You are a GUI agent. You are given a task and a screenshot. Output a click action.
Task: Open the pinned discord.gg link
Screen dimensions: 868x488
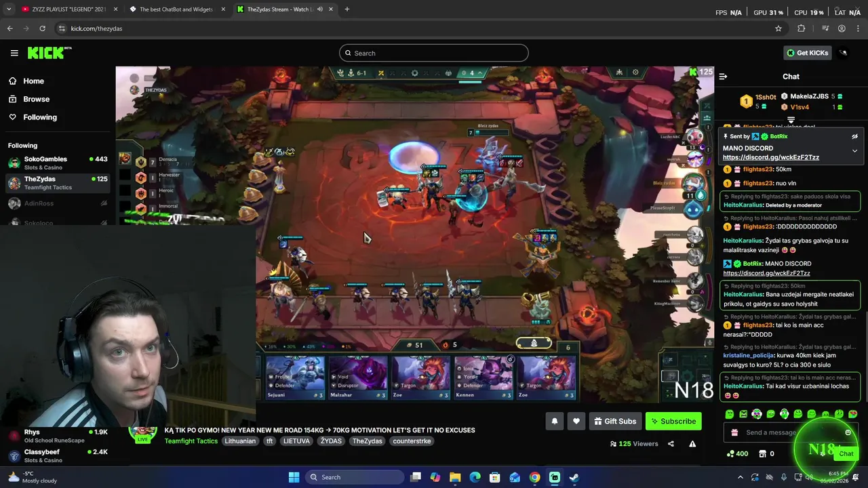[x=771, y=157]
